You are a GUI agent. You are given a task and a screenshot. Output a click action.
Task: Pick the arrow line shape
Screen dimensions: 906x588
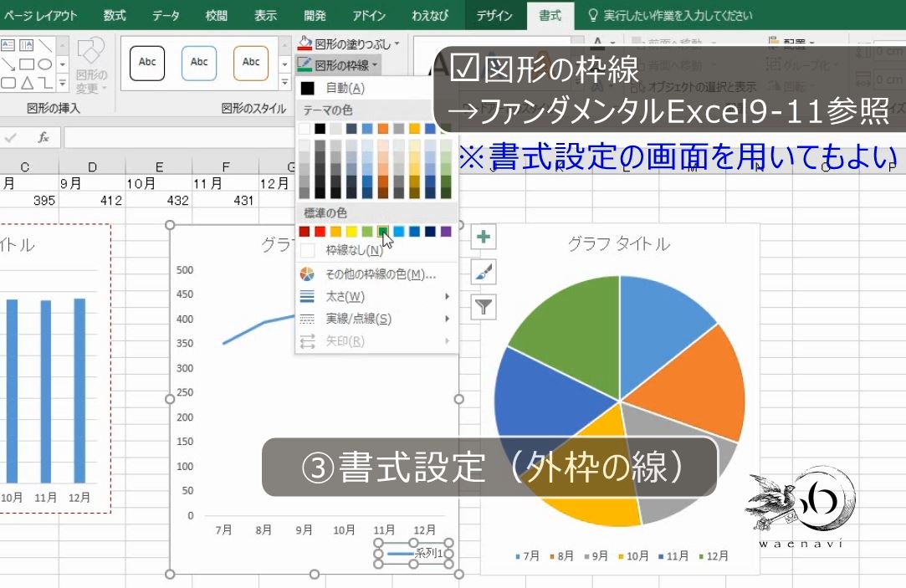coord(8,64)
